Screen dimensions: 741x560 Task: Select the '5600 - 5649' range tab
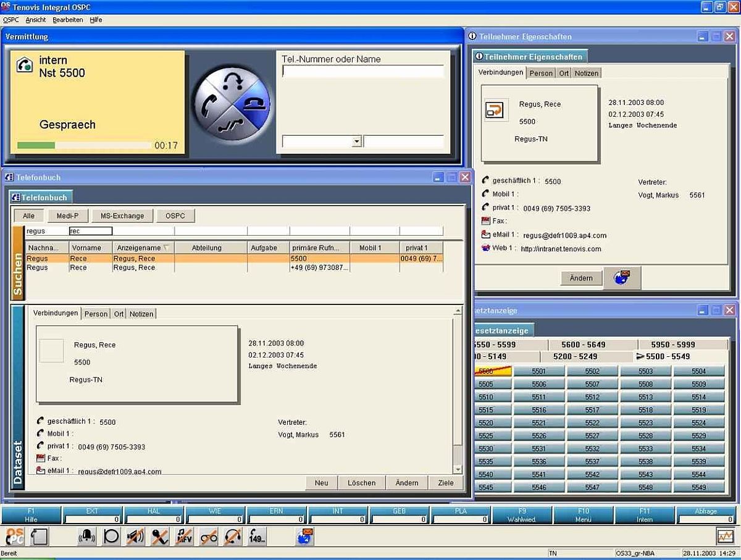point(584,345)
